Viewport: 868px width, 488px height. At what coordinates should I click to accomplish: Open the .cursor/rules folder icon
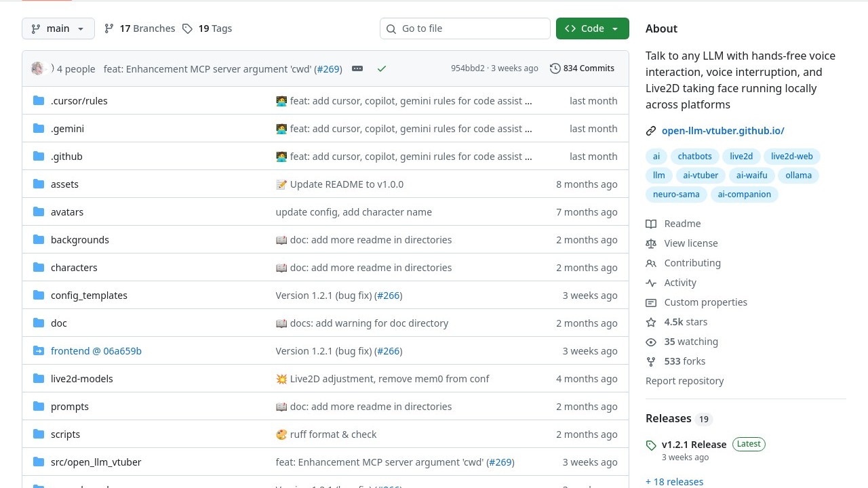tap(39, 101)
